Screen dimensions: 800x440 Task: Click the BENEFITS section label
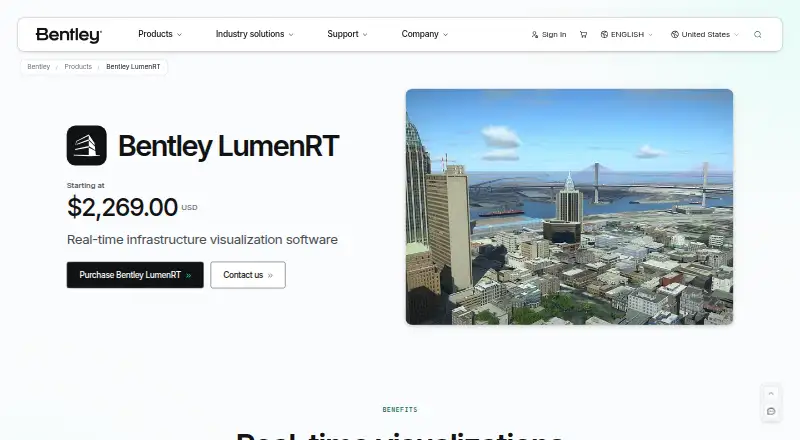click(400, 409)
